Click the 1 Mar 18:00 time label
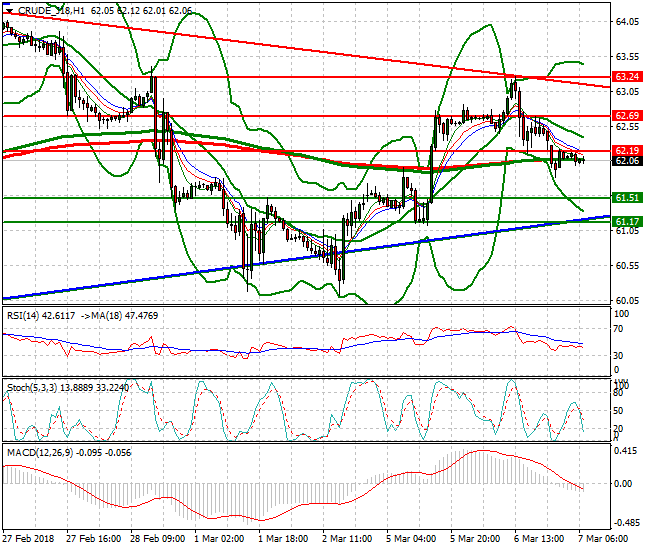650x550 pixels. pos(283,539)
